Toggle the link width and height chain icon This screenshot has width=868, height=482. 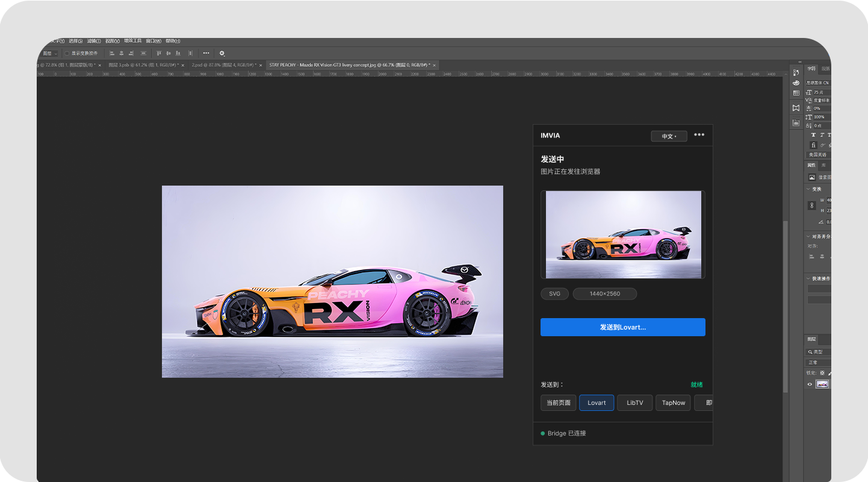click(811, 205)
